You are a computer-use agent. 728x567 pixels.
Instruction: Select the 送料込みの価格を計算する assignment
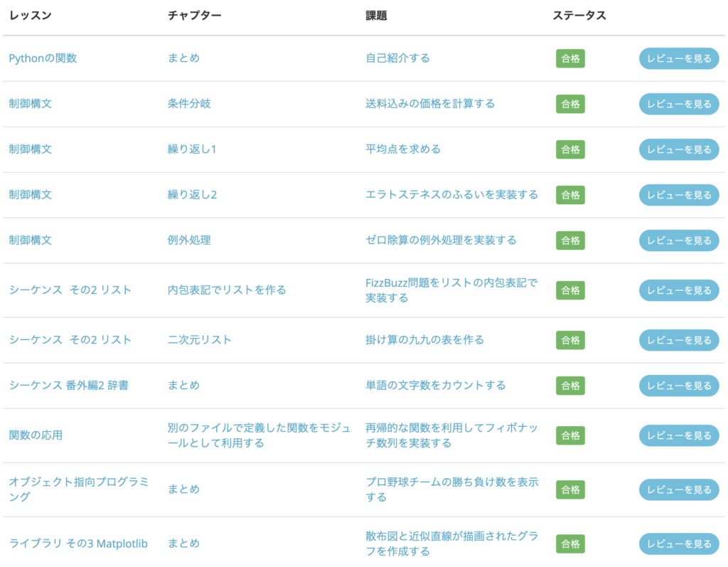(x=429, y=104)
